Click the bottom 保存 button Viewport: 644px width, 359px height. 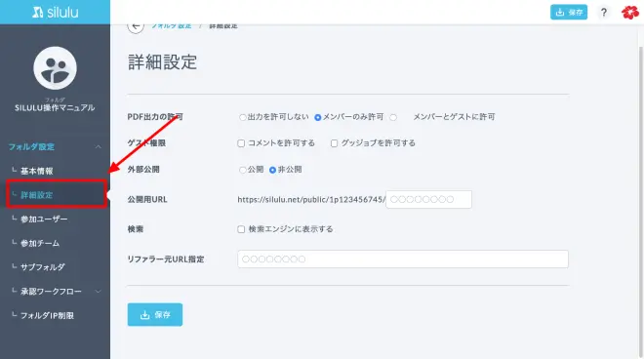coord(155,315)
